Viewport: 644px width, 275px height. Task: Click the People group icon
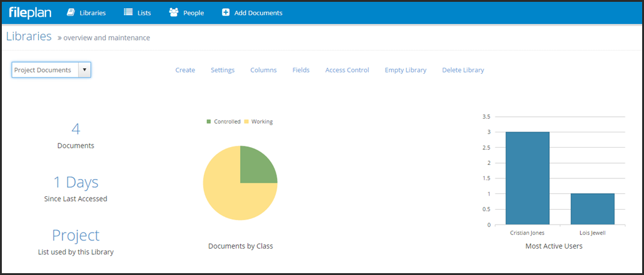174,13
